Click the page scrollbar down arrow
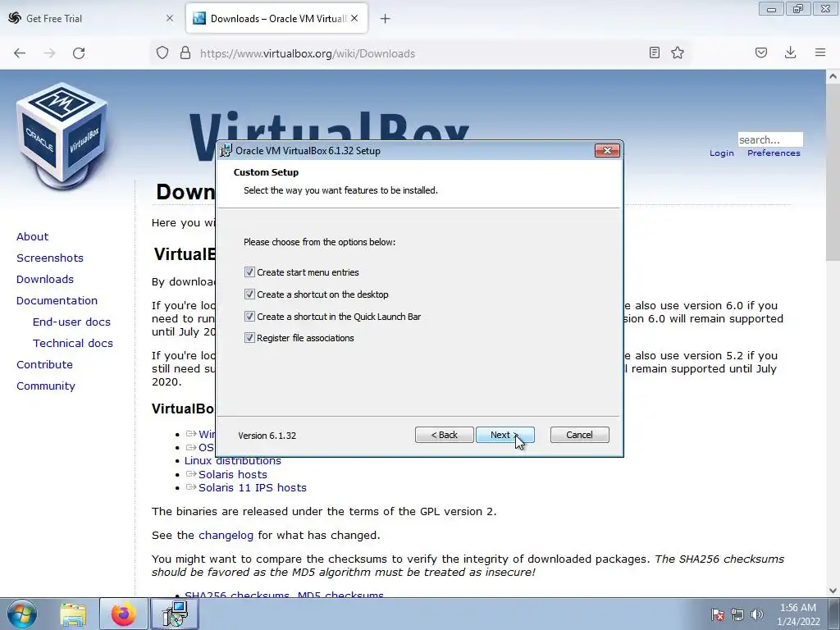 pyautogui.click(x=833, y=591)
